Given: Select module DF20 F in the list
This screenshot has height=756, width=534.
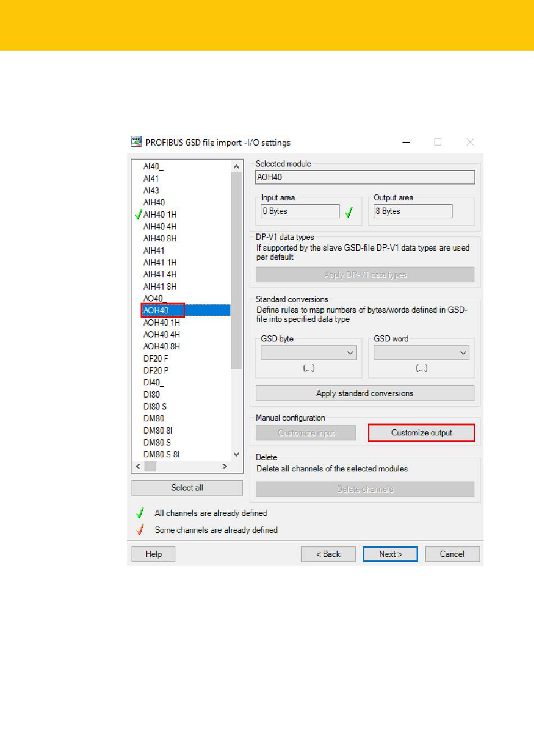Looking at the screenshot, I should [156, 358].
